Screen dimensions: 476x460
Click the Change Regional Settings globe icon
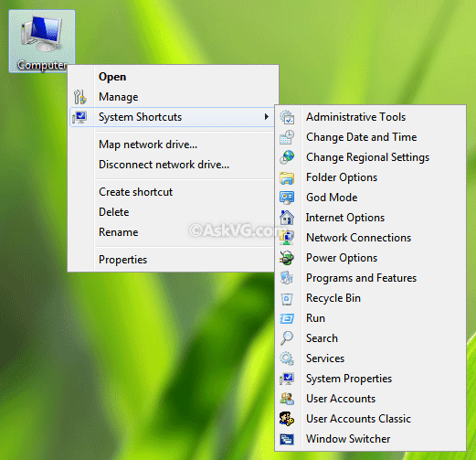287,157
